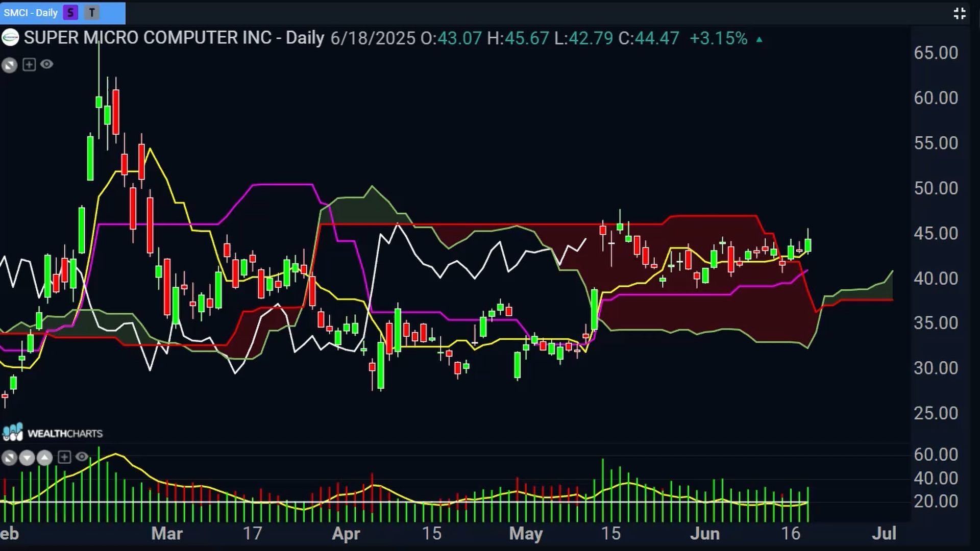980x551 pixels.
Task: Click the Mar label on time axis
Action: pyautogui.click(x=167, y=534)
